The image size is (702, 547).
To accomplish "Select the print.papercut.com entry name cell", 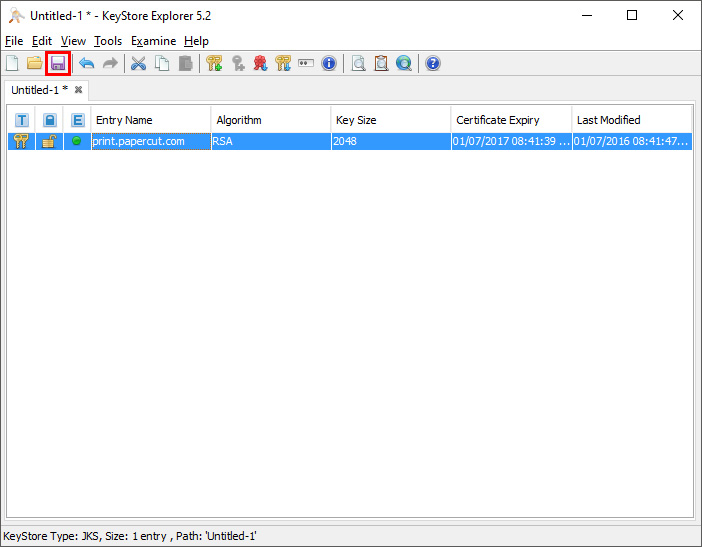I will pos(151,141).
